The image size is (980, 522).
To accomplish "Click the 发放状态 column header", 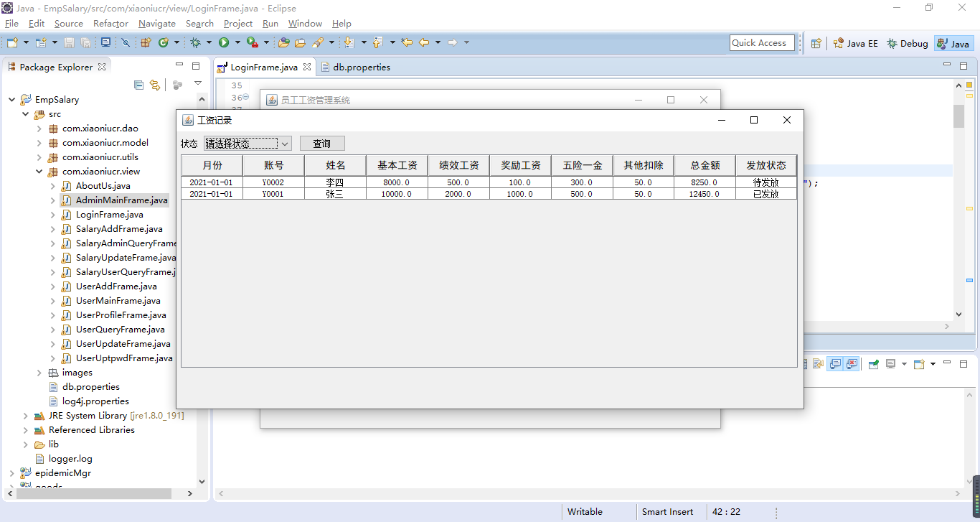I will [x=766, y=165].
